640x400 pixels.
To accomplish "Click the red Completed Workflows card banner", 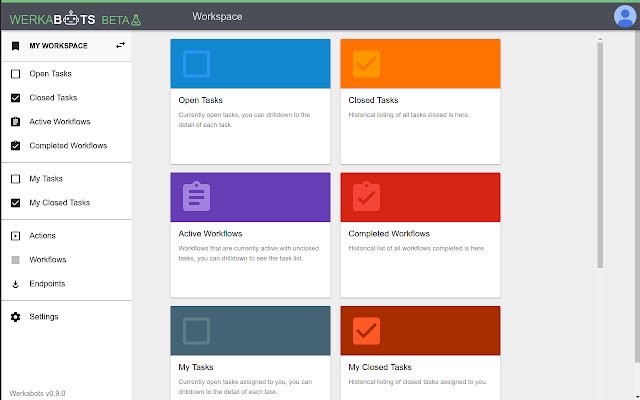I will pyautogui.click(x=420, y=197).
